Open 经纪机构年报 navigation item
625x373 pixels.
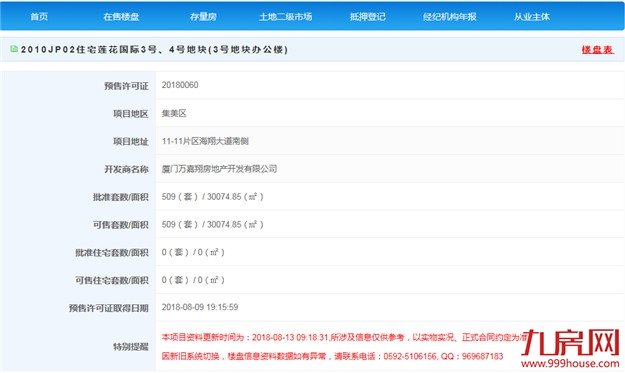[x=450, y=17]
